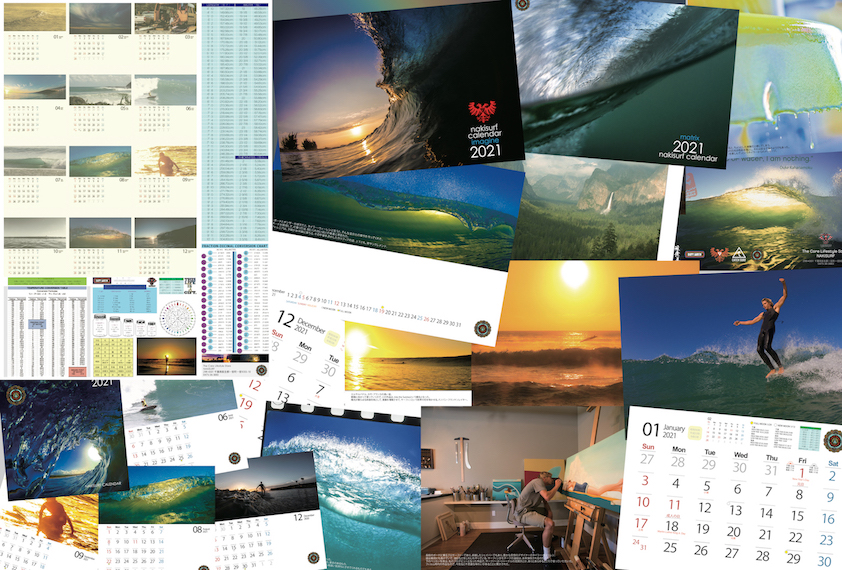The image size is (842, 570).
Task: Click date 25 on the January 2021 page
Action: [x=670, y=547]
